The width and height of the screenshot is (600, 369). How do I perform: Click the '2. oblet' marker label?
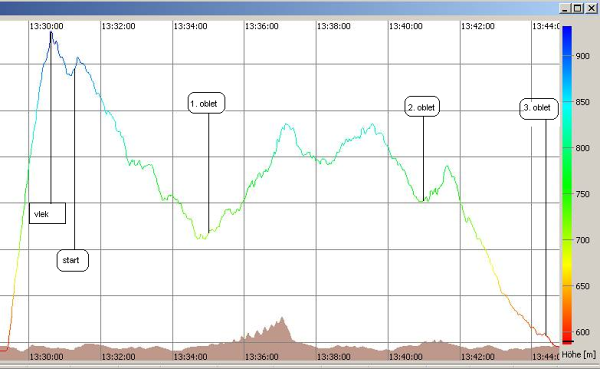(422, 107)
